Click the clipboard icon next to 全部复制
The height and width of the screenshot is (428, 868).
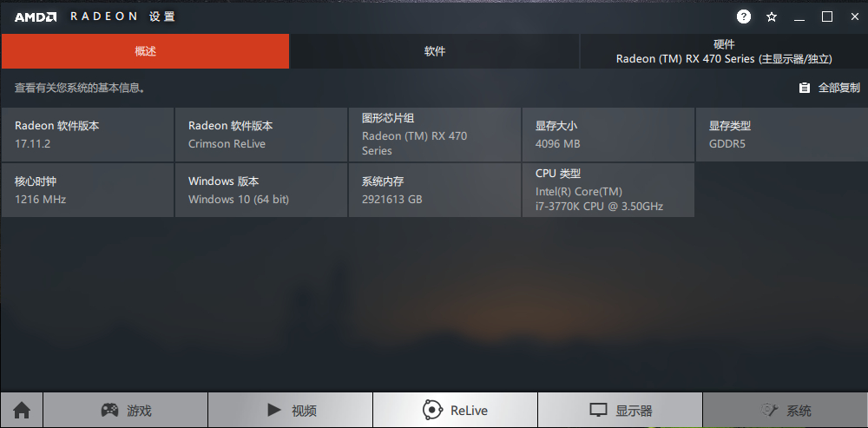[805, 88]
